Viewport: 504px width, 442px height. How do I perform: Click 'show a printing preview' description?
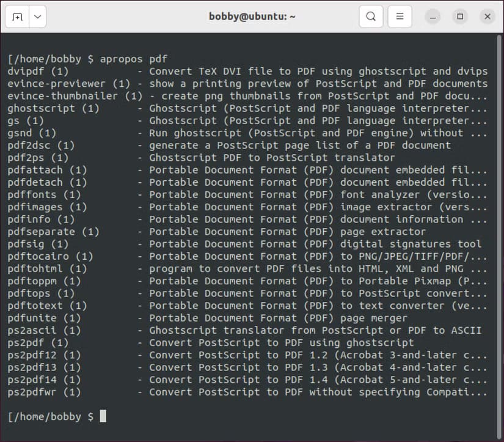[x=220, y=84]
